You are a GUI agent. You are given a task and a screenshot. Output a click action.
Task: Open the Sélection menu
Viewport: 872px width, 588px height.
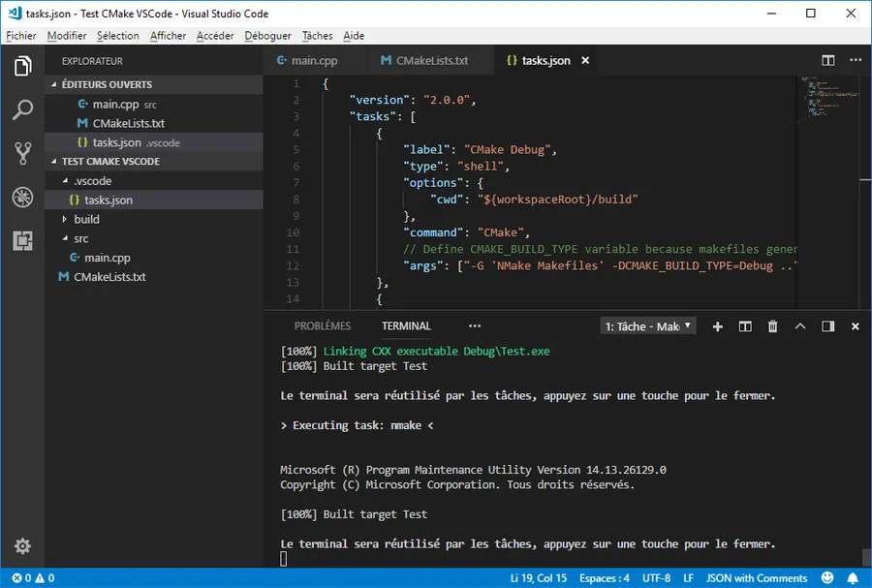118,36
